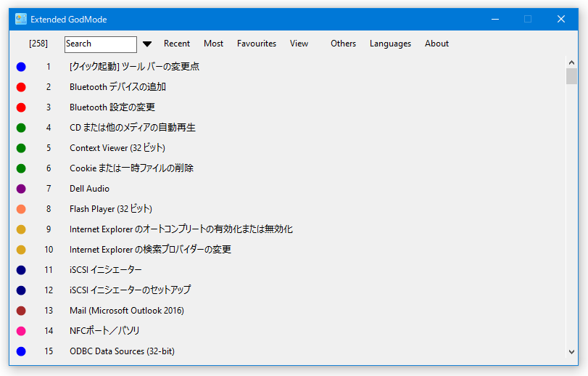The image size is (588, 376).
Task: Click the brown dot beside Mail row
Action: coord(21,311)
